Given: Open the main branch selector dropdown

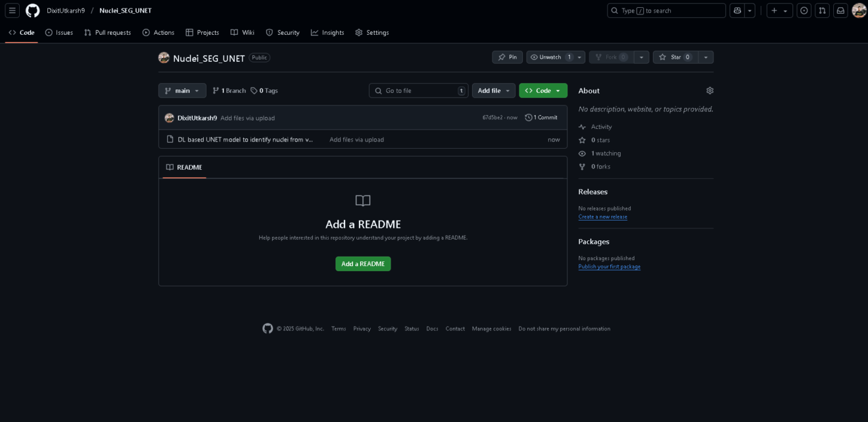Looking at the screenshot, I should tap(182, 91).
